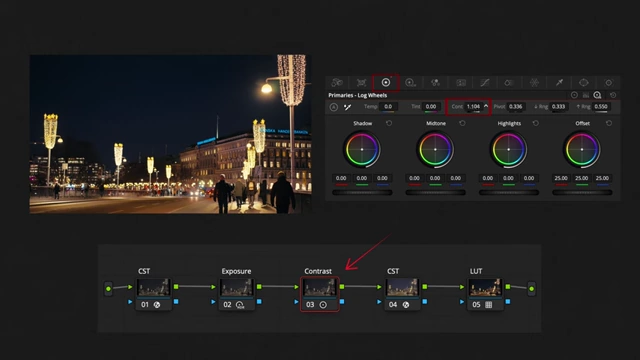The image size is (640, 360).
Task: Pick the white balance eyedropper
Action: click(x=347, y=107)
